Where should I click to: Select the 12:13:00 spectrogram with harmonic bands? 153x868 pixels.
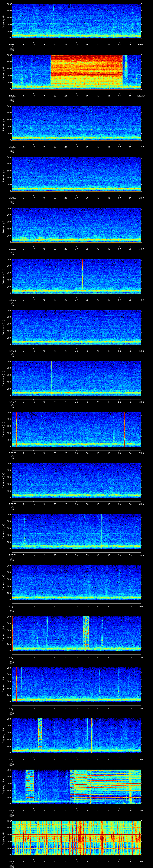(77, 786)
